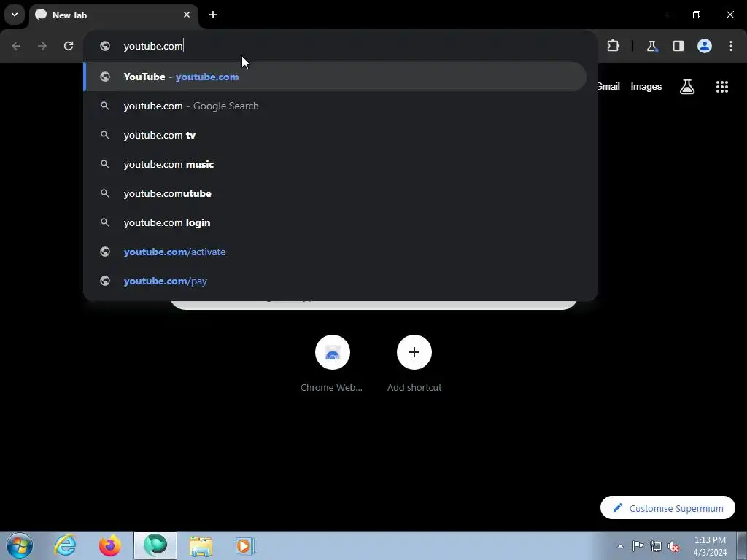The height and width of the screenshot is (560, 747).
Task: Close the New Tab tab
Action: pyautogui.click(x=187, y=15)
